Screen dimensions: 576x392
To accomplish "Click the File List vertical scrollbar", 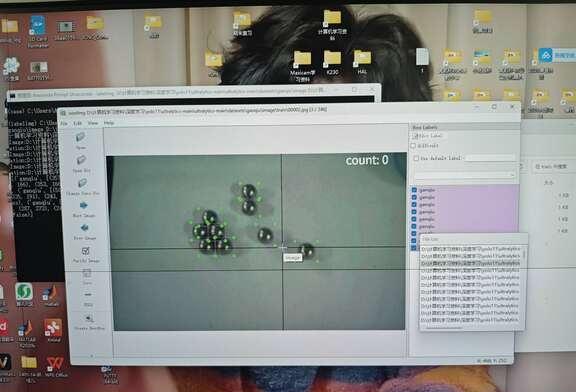I will click(x=524, y=253).
